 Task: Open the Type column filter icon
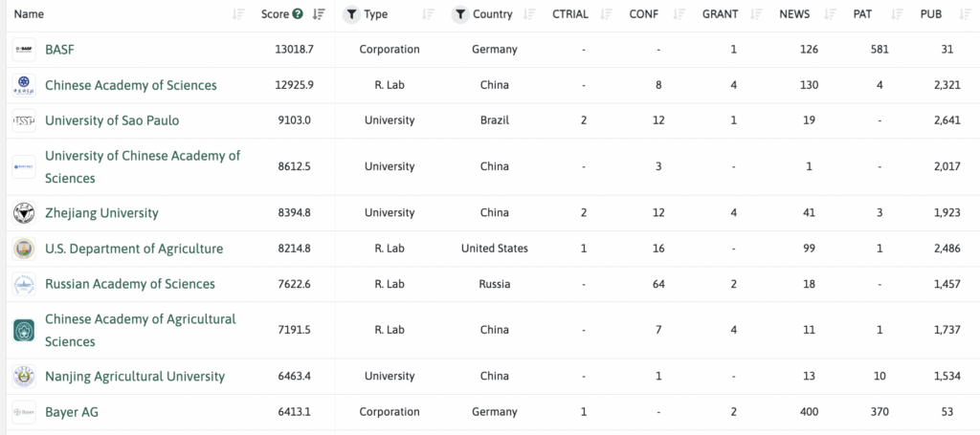(x=351, y=14)
